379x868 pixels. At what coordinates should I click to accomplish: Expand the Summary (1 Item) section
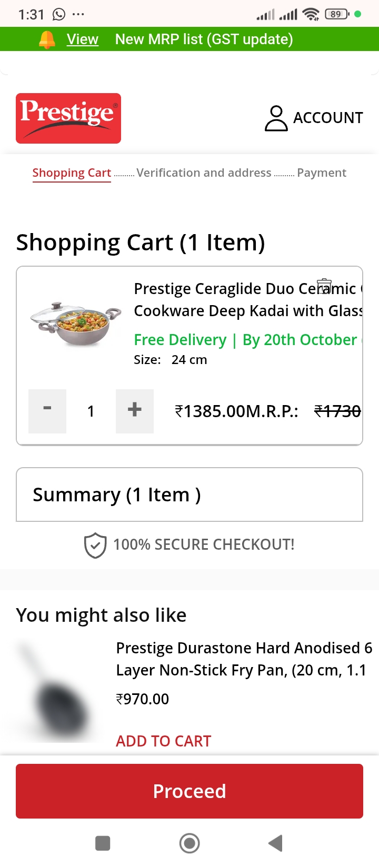coord(189,494)
